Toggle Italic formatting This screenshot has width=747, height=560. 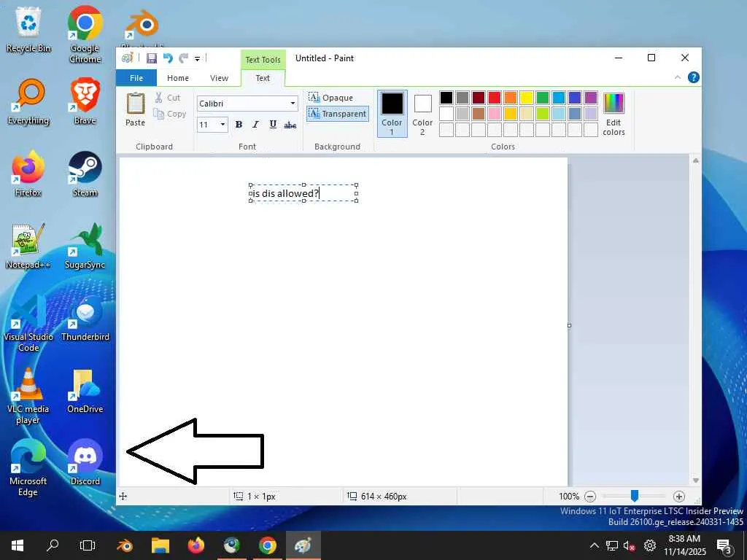point(256,125)
